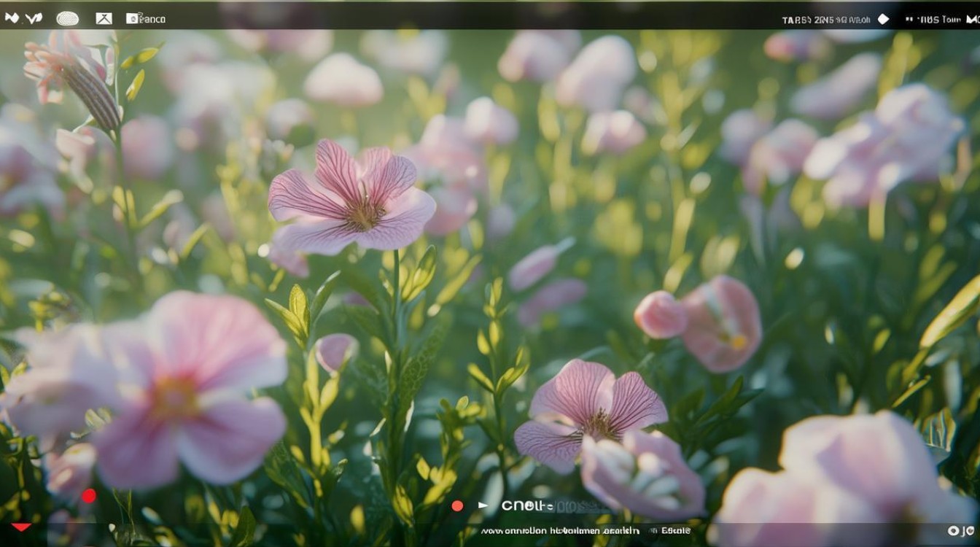
Task: Open the camera icon labeled 'anco'
Action: [x=132, y=18]
